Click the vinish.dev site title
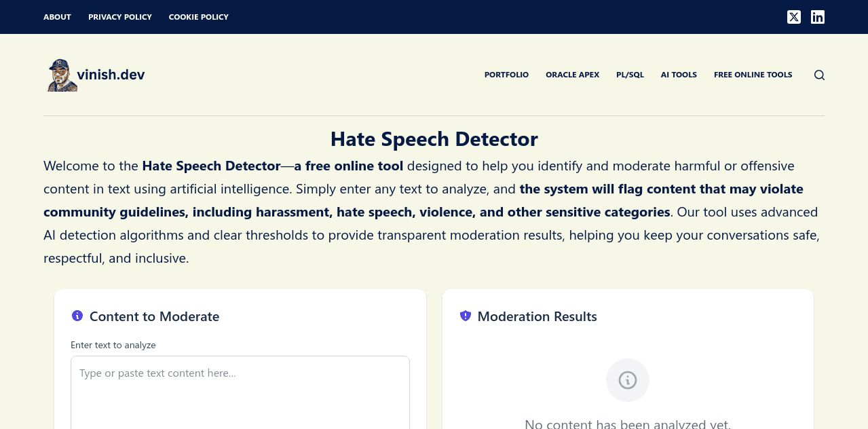868x429 pixels. point(111,75)
